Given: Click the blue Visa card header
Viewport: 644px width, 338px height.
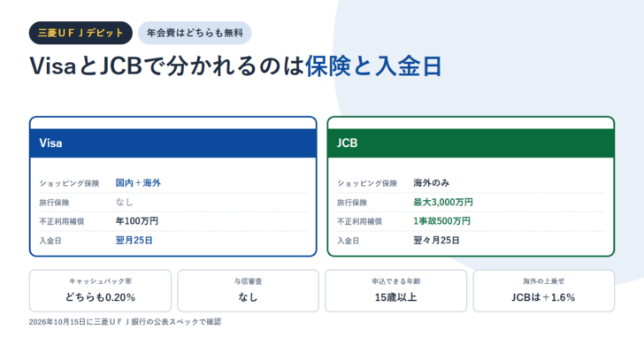Looking at the screenshot, I should (172, 143).
